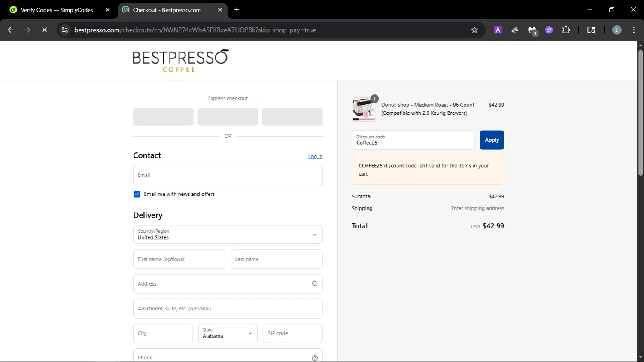
Task: View site information icon in address bar
Action: tap(65, 30)
